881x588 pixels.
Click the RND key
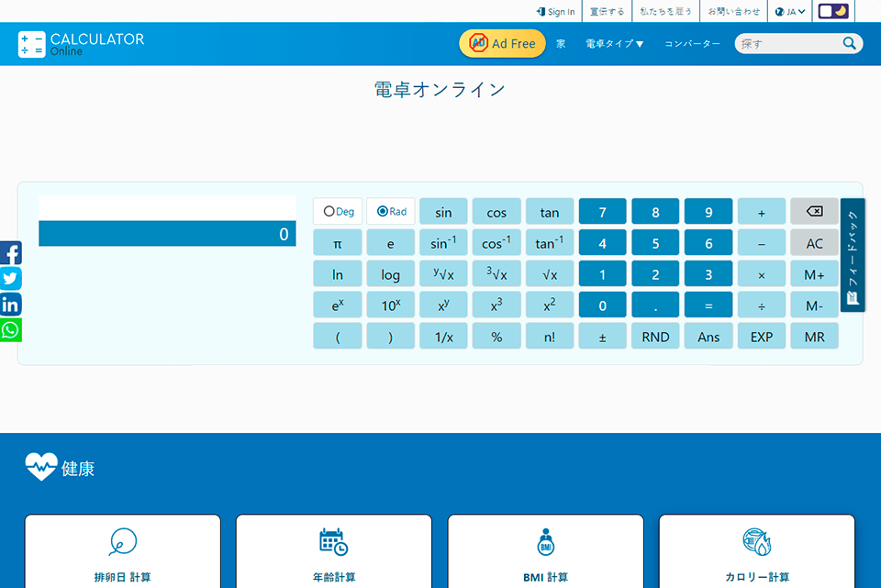(x=655, y=336)
